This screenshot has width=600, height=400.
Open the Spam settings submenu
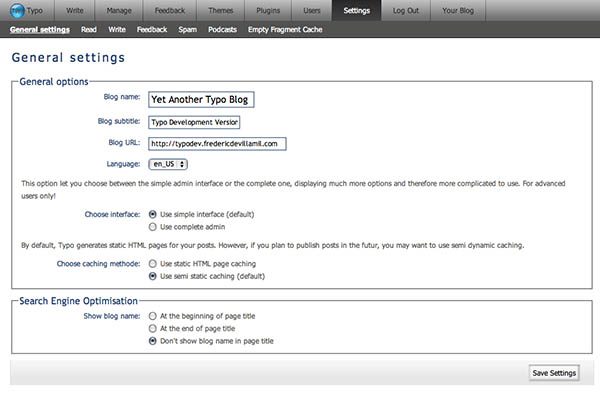188,30
